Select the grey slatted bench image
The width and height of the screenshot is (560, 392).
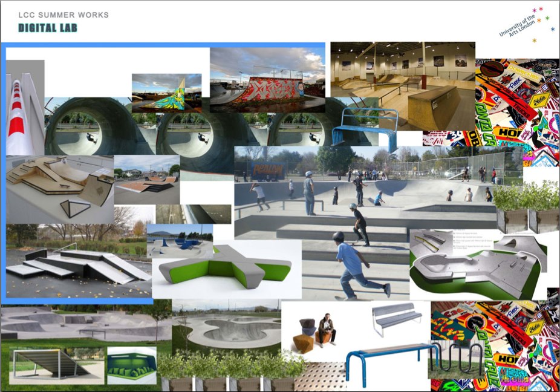click(396, 318)
